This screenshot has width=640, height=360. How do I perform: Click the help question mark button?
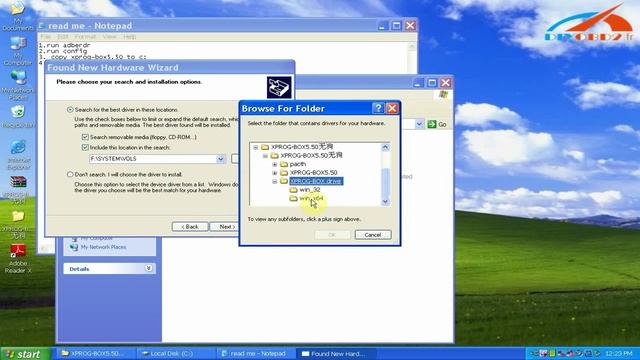pos(378,108)
